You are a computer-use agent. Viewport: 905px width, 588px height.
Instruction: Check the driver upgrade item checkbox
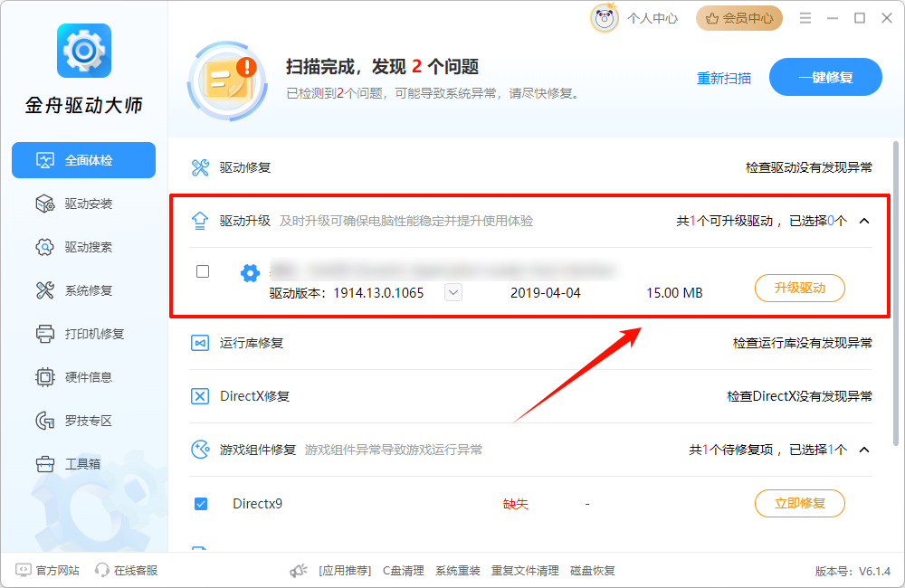(202, 271)
